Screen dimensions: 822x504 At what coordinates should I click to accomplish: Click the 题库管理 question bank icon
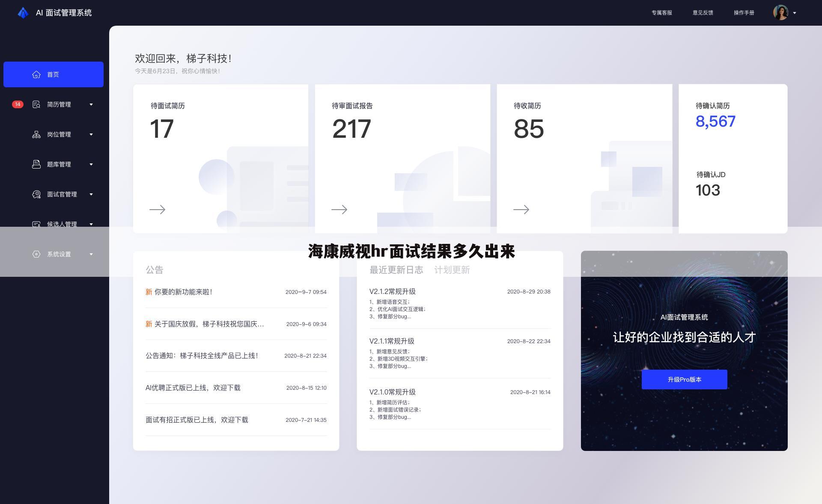[x=36, y=164]
